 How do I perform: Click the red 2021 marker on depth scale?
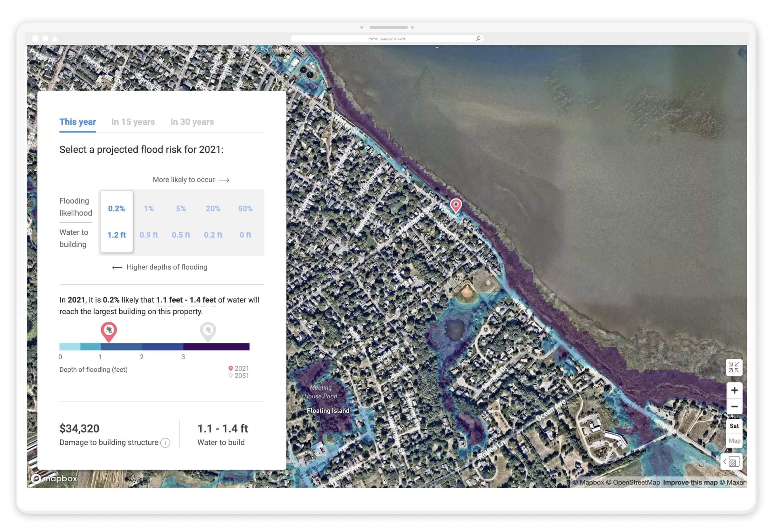click(x=109, y=330)
